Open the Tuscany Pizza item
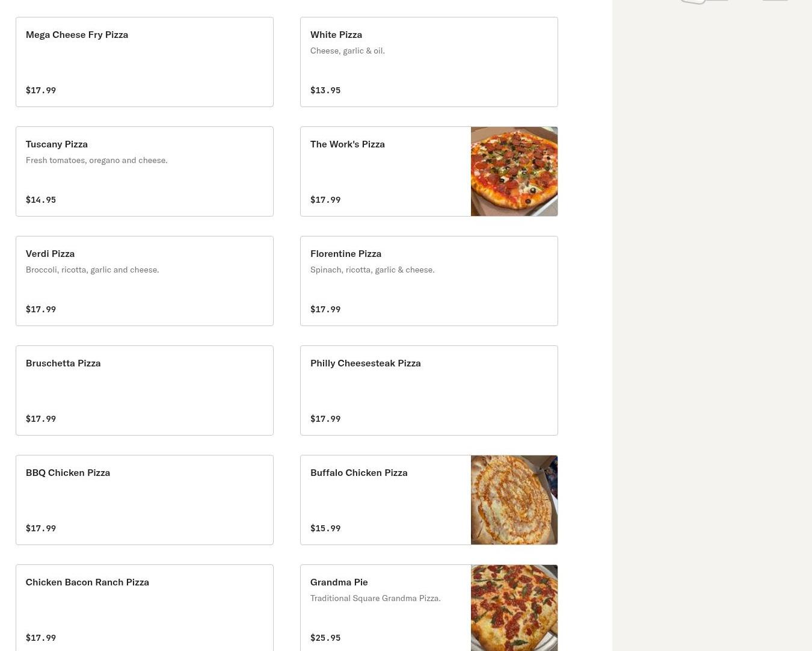This screenshot has width=812, height=651. click(x=144, y=171)
